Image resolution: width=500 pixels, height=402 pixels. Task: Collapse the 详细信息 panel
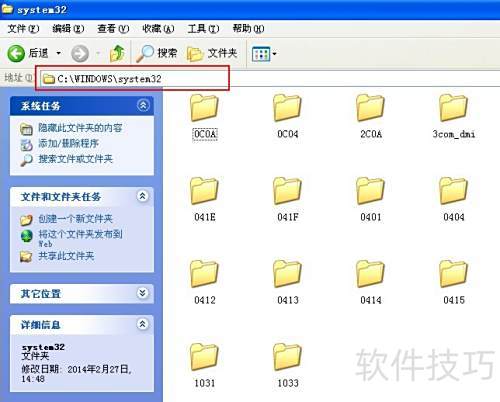tap(143, 324)
